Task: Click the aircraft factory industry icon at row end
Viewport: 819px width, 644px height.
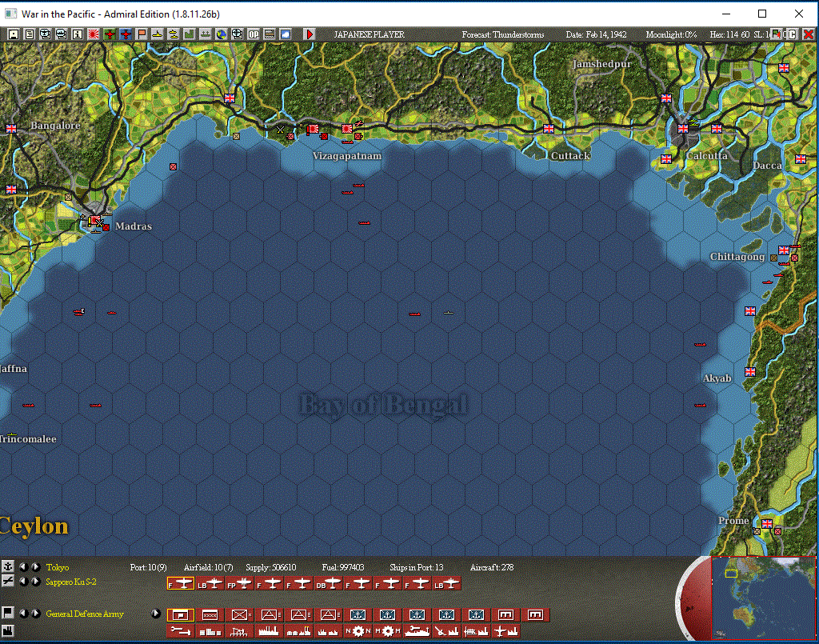Action: [505, 631]
